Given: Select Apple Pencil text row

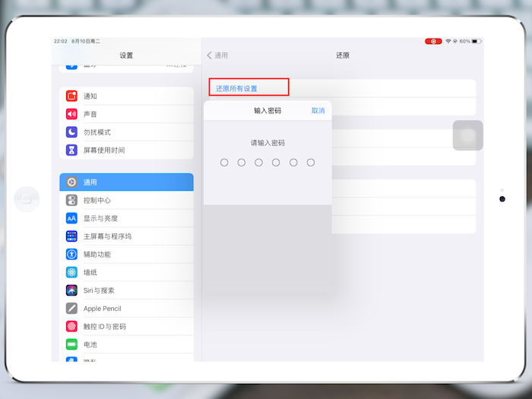Looking at the screenshot, I should [126, 308].
